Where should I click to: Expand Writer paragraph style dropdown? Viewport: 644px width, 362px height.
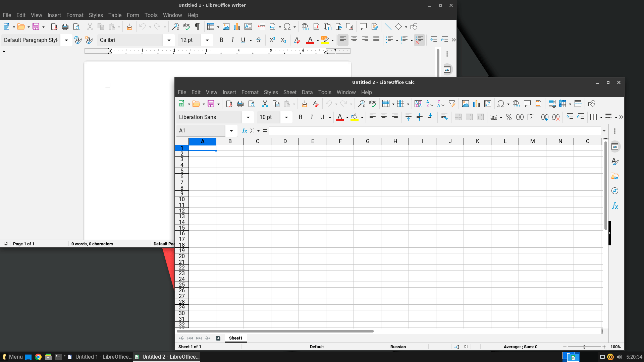(66, 40)
